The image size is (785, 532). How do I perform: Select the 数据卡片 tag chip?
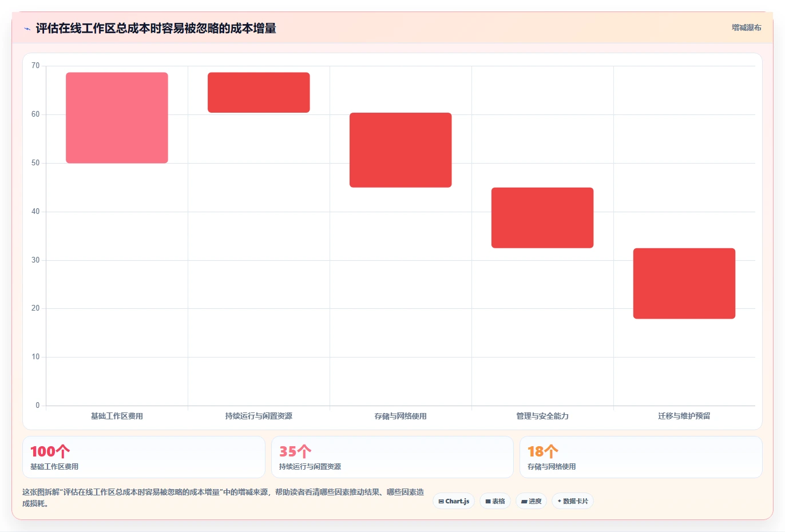pyautogui.click(x=573, y=501)
